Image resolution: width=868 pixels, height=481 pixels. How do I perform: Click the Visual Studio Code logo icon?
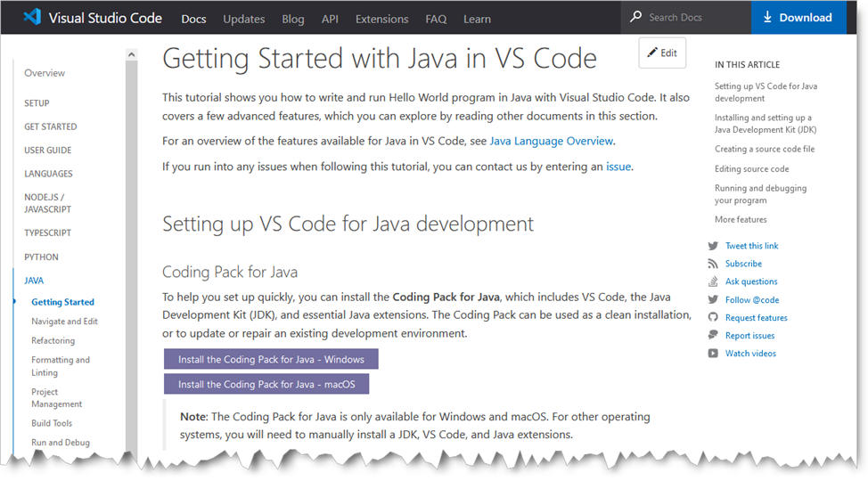pyautogui.click(x=33, y=18)
